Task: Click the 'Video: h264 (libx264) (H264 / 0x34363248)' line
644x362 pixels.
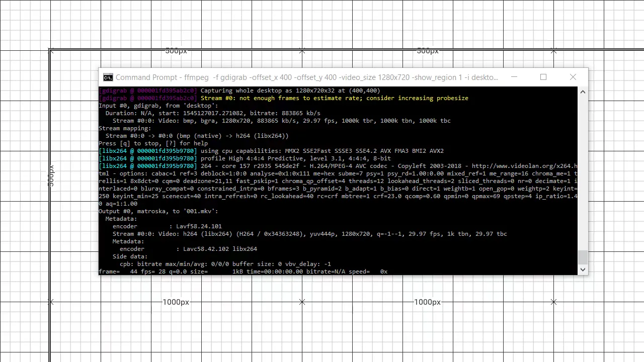Action: pos(310,234)
